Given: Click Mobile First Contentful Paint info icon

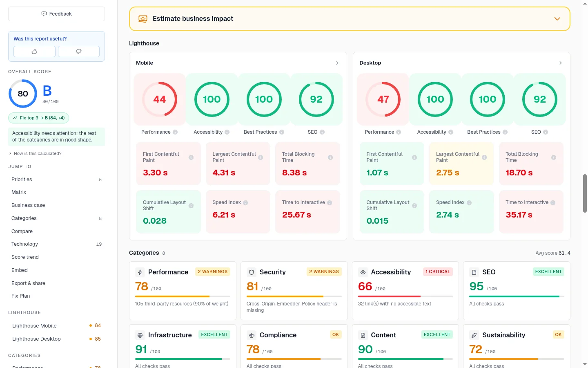Looking at the screenshot, I should coord(191,157).
